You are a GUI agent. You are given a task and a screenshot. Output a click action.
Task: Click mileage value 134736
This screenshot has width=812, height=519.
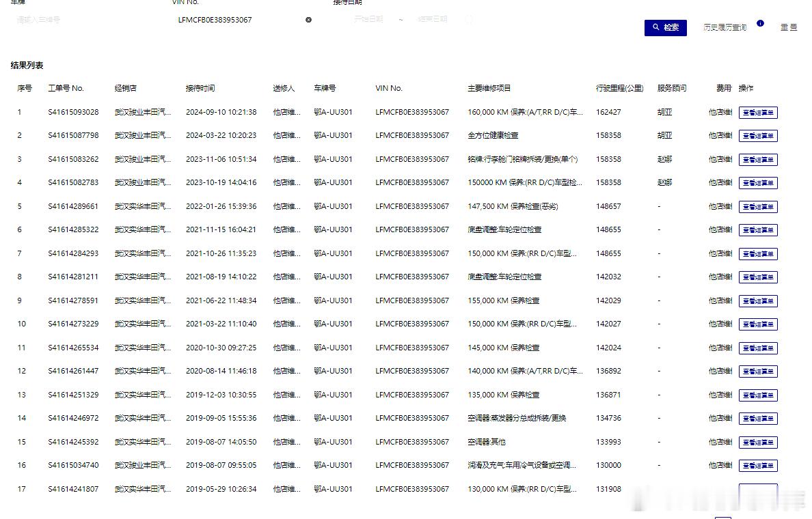(x=608, y=418)
